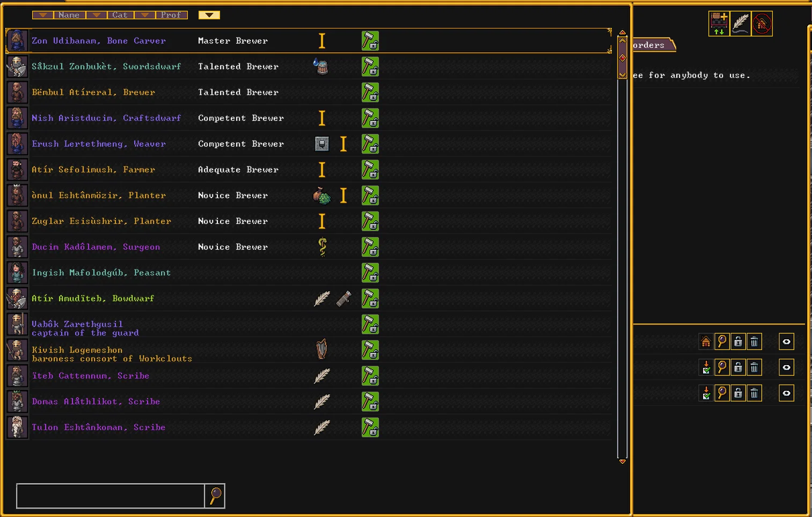Click the portrait of Tulon Eshtânkoman

[x=17, y=427]
